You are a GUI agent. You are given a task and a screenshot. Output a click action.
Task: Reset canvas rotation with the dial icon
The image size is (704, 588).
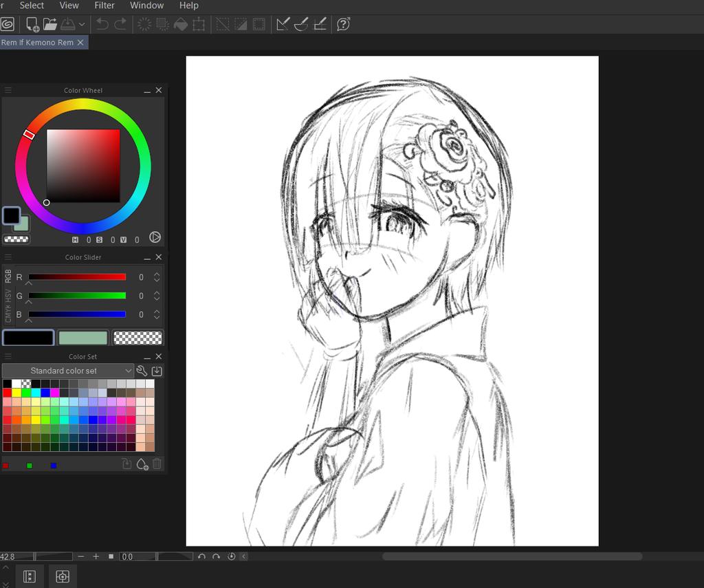(231, 556)
